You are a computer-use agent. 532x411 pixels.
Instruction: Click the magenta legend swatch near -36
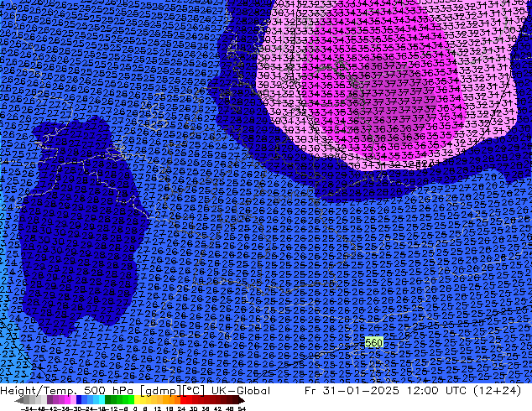tap(67, 399)
